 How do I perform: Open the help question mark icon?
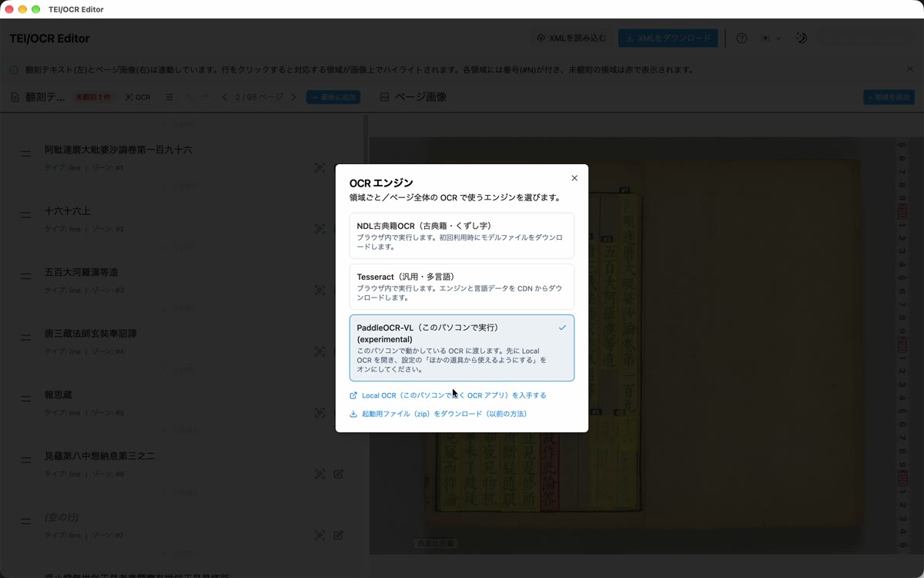click(x=742, y=39)
